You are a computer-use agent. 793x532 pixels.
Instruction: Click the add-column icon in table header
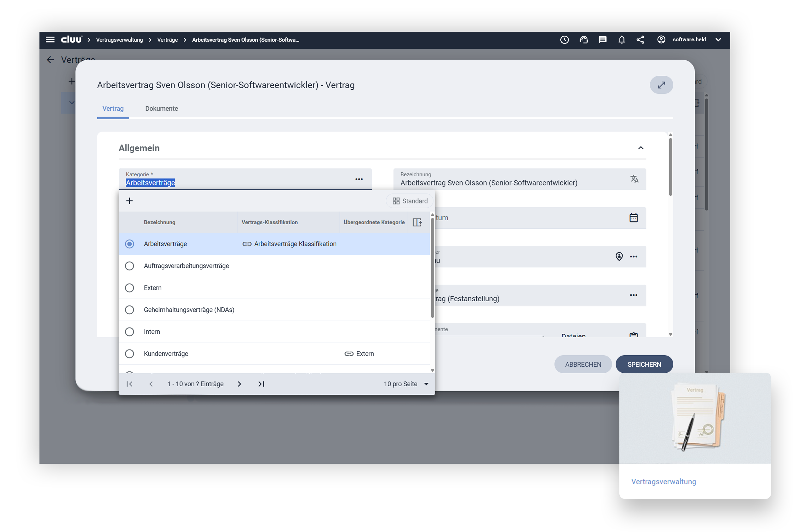tap(417, 222)
